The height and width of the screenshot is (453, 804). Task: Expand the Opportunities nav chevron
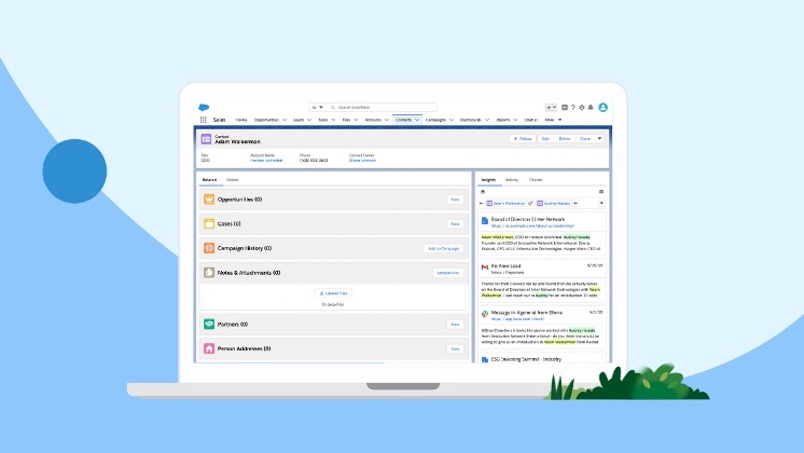[285, 120]
